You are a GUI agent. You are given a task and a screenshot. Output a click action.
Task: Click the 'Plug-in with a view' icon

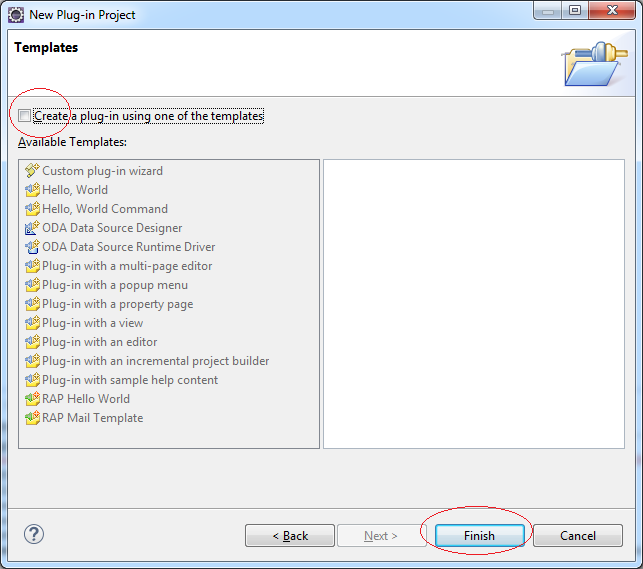click(32, 323)
